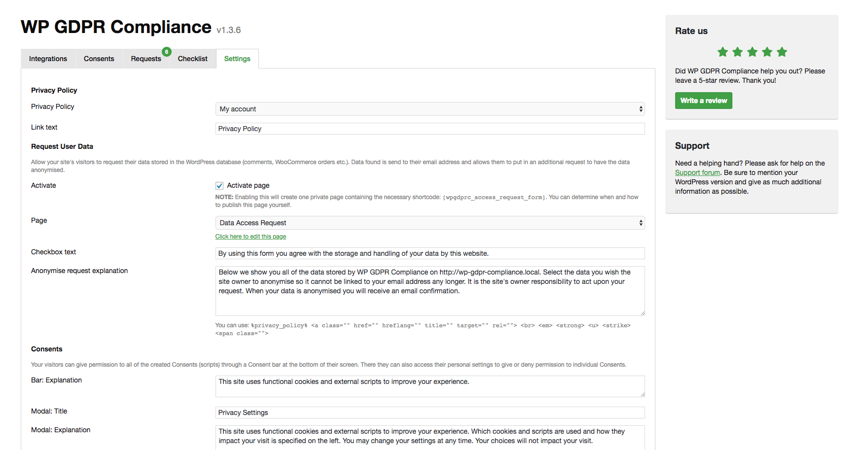The image size is (868, 450).
Task: Click the Anonymise request explanation textarea
Action: (430, 291)
